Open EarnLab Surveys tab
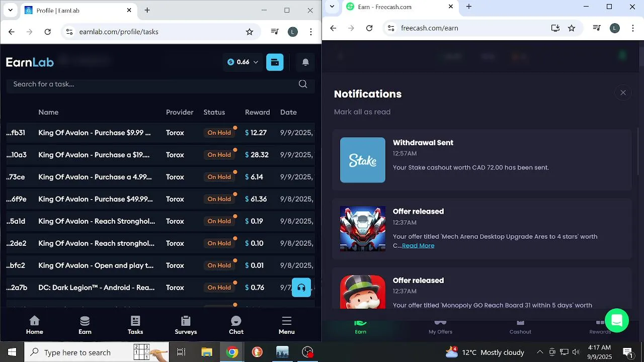The image size is (644, 362). [186, 325]
